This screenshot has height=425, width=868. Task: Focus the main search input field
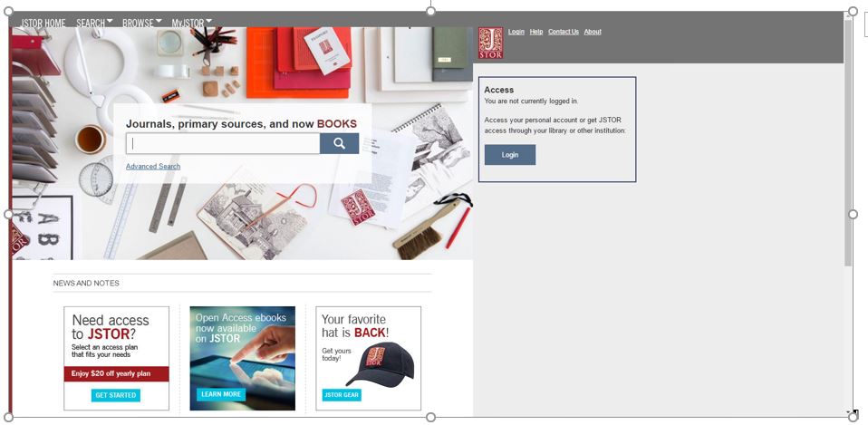[223, 143]
